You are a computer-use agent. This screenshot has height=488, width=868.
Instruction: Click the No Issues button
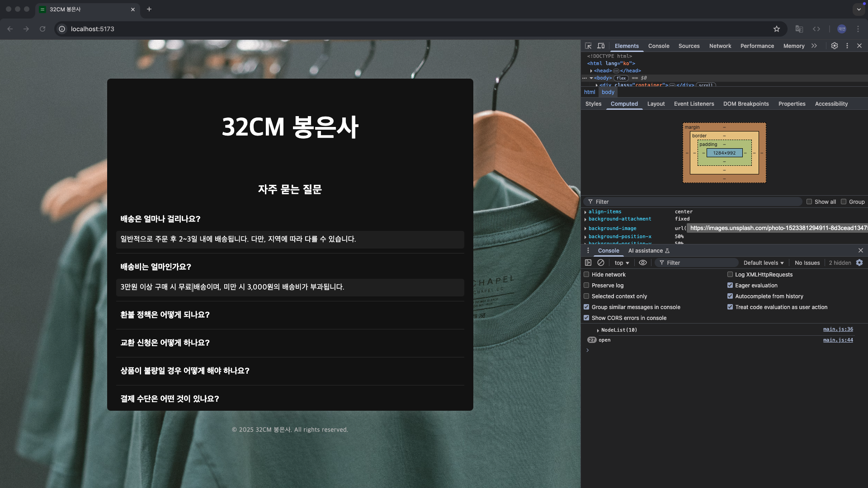pyautogui.click(x=807, y=263)
